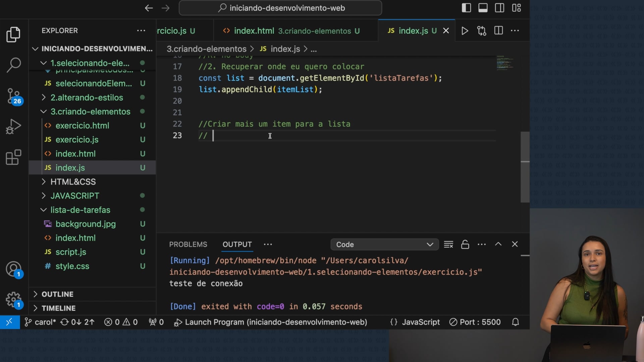Image resolution: width=644 pixels, height=362 pixels.
Task: Switch to the PROBLEMS panel tab
Action: point(188,244)
